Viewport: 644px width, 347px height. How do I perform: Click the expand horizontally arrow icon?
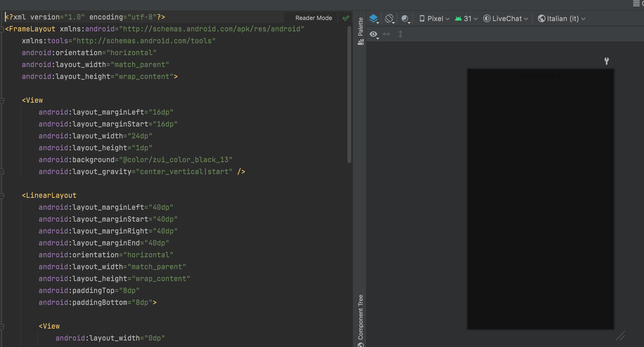tap(386, 34)
